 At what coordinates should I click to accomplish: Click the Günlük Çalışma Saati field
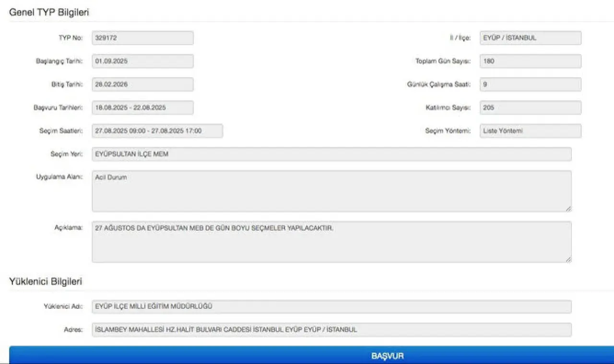click(x=530, y=84)
